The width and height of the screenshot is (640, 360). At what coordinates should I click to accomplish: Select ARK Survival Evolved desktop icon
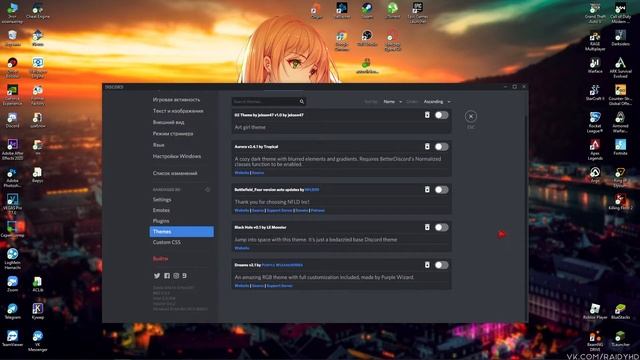[x=620, y=67]
